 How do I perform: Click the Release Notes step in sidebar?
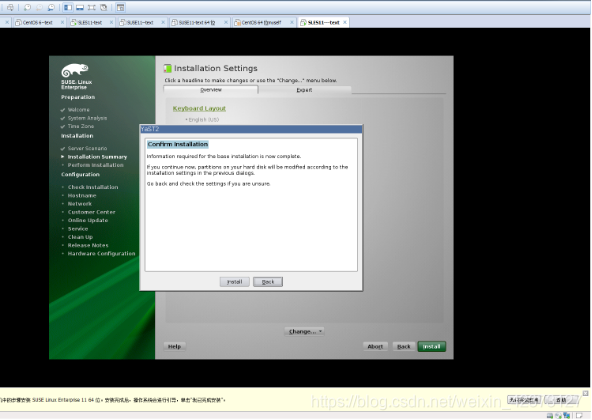(88, 245)
